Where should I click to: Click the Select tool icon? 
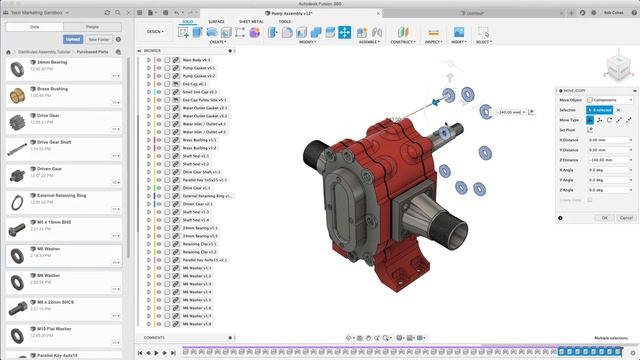484,32
